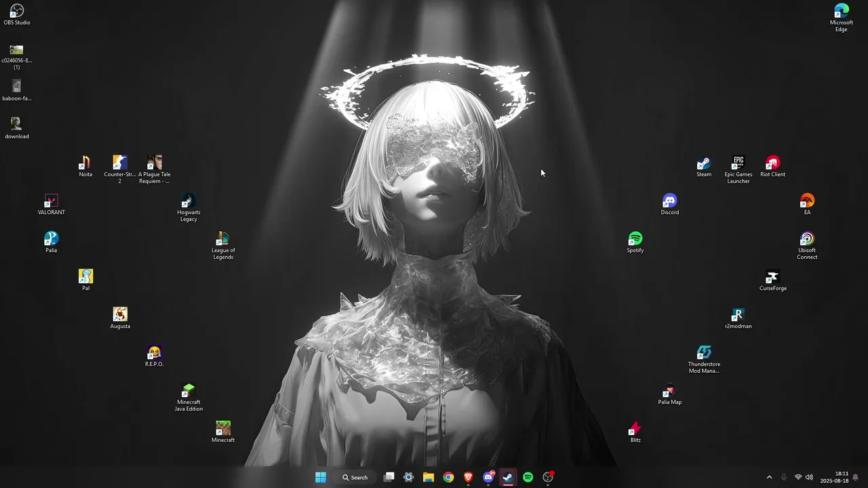This screenshot has height=488, width=868.
Task: Select the Steam desktop shortcut
Action: coord(704,167)
